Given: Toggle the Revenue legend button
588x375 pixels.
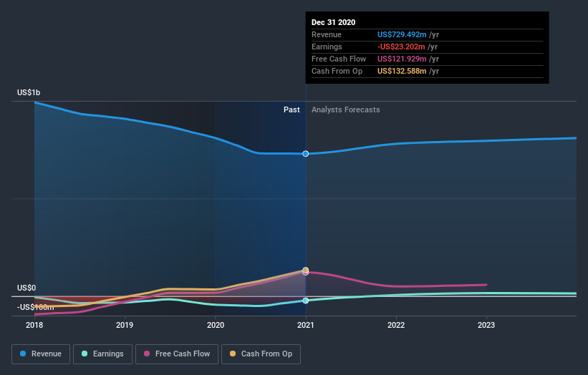Looking at the screenshot, I should 41,354.
